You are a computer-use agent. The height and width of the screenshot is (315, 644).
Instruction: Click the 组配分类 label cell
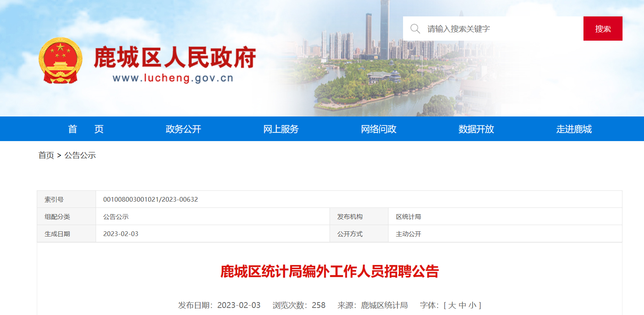pyautogui.click(x=66, y=217)
